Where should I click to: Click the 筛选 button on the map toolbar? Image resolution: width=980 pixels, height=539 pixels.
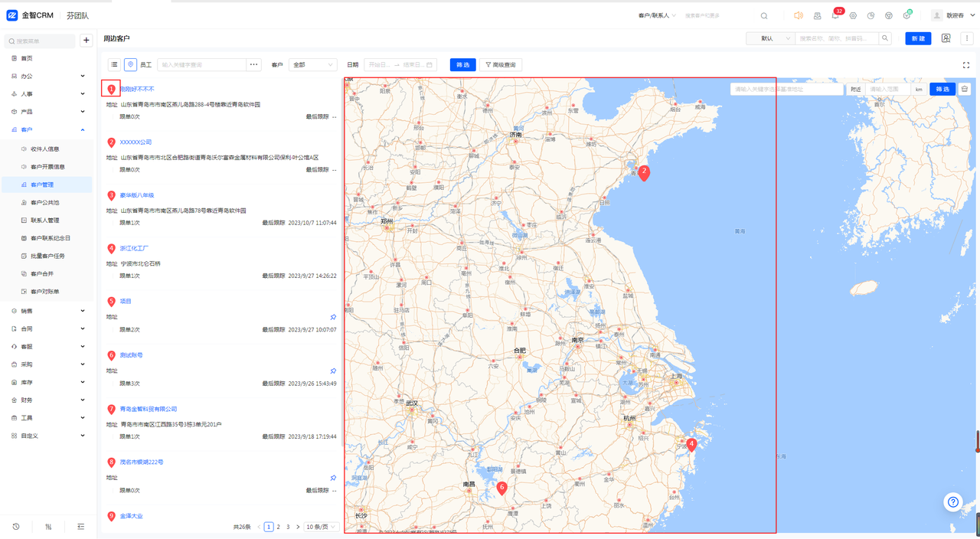pos(942,89)
